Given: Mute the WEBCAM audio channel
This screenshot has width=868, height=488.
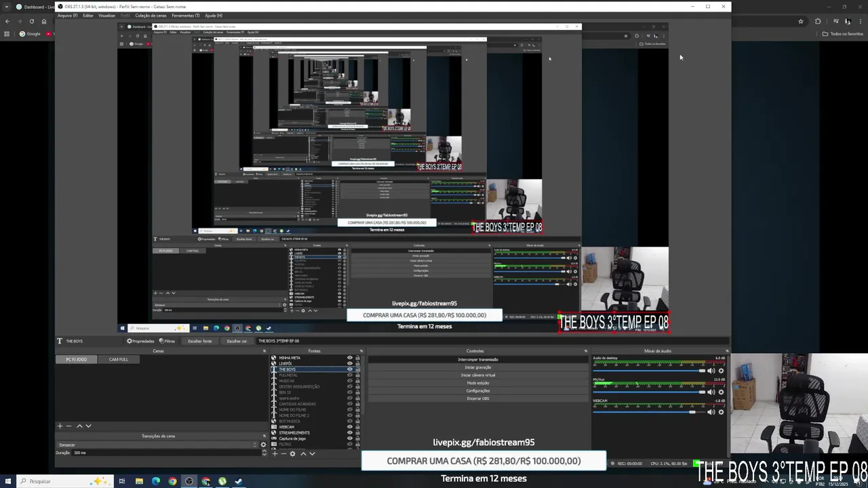Looking at the screenshot, I should pyautogui.click(x=711, y=411).
